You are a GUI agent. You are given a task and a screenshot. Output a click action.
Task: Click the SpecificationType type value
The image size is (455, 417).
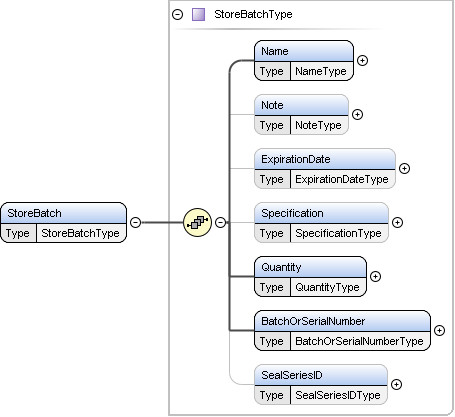(338, 233)
